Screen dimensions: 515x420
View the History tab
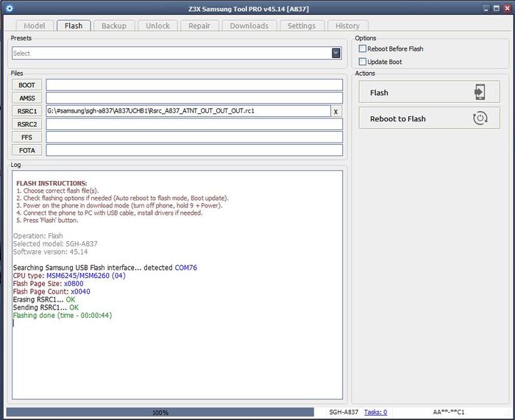point(347,26)
